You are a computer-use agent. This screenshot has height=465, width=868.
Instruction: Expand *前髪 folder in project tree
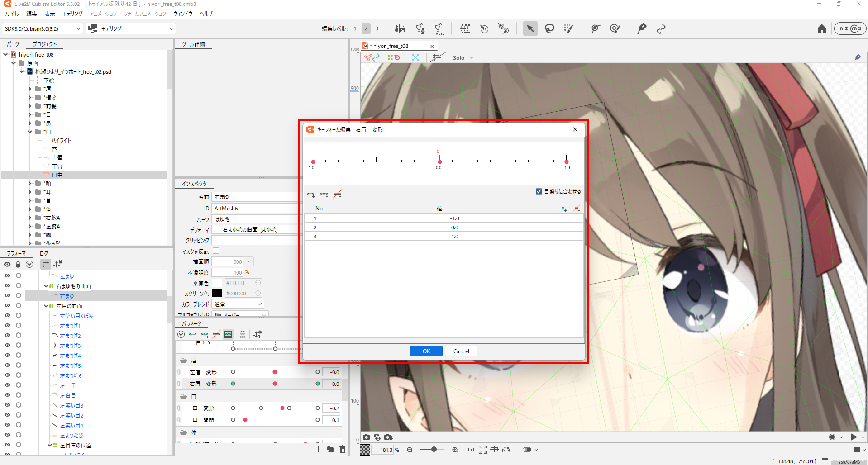point(30,106)
